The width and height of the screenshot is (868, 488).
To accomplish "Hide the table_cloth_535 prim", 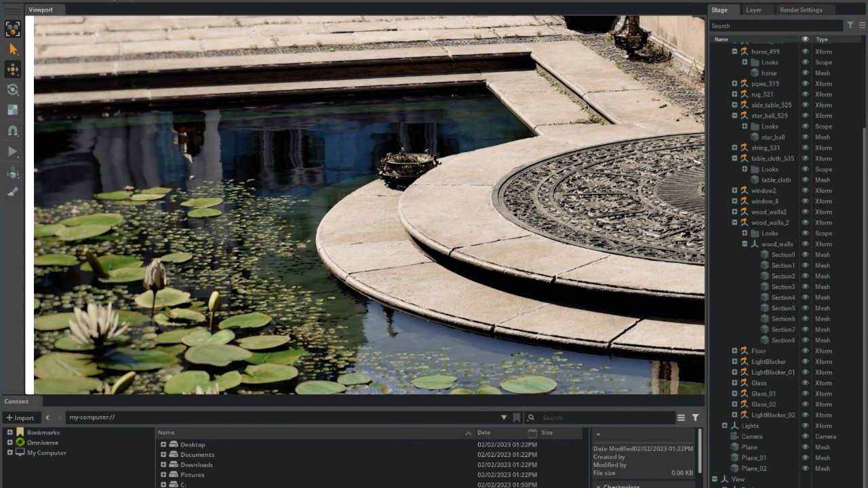I will pyautogui.click(x=805, y=158).
